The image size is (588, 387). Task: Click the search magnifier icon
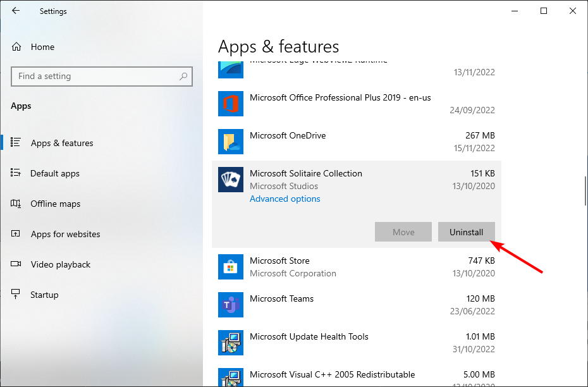(183, 77)
